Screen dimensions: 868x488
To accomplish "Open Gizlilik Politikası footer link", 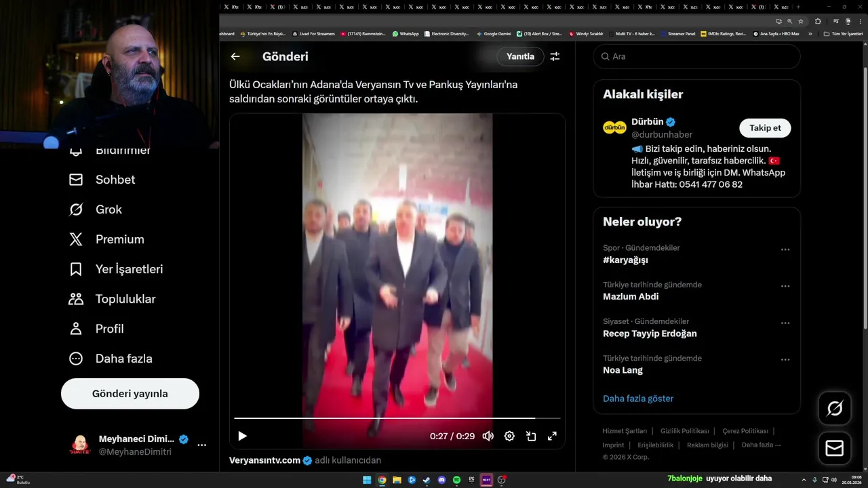I will point(684,431).
